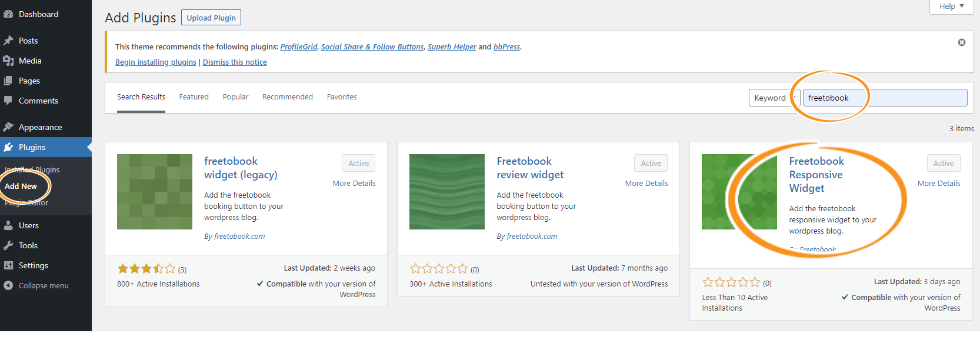Viewport: 980px width, 353px height.
Task: Open More Details for Freetobook Responsive Widget
Action: pos(939,184)
